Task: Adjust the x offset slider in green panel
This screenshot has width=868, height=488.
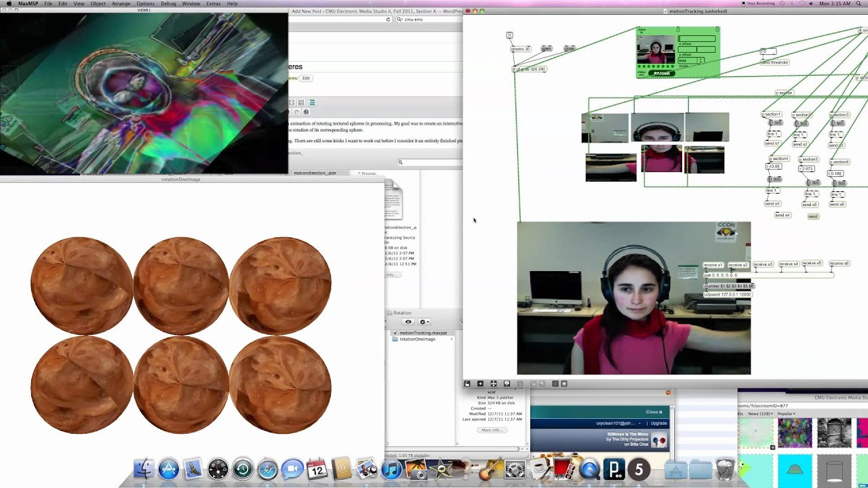Action: pyautogui.click(x=696, y=39)
